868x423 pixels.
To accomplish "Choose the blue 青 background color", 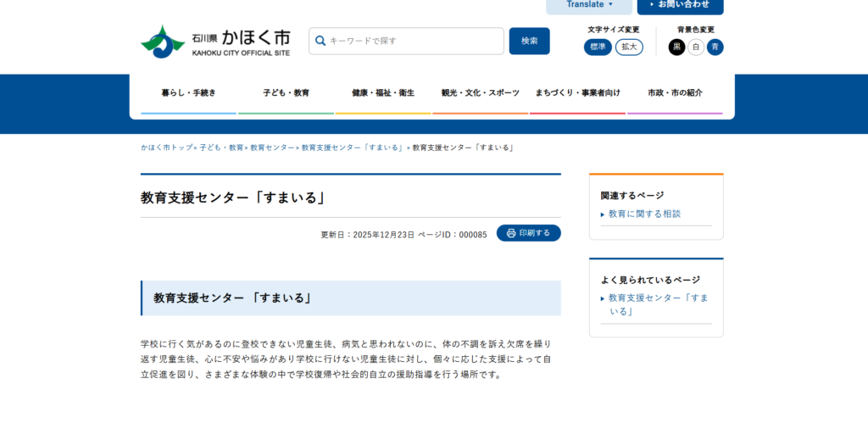I will click(715, 47).
